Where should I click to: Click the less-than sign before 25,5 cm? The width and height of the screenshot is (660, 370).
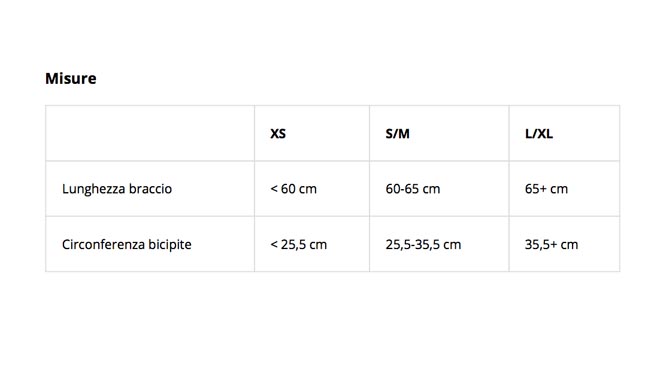(274, 245)
